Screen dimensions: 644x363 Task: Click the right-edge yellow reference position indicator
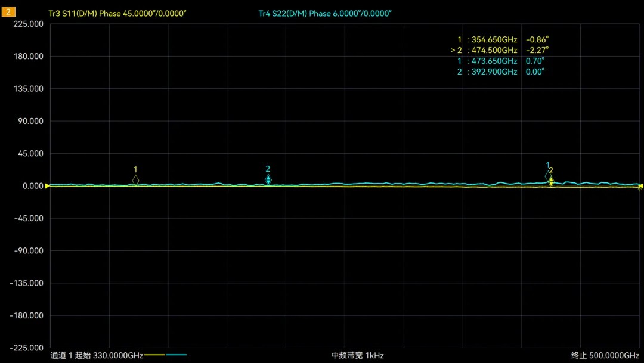pos(640,187)
